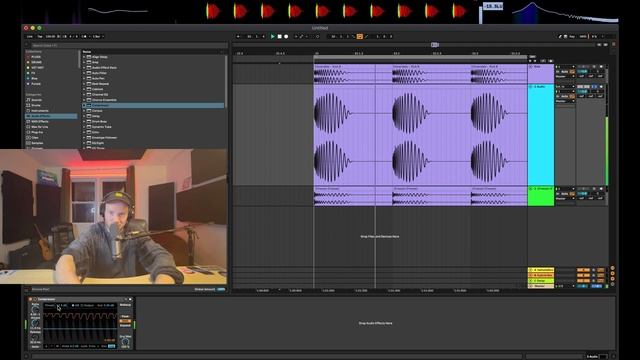Select Dynamic Tube in the browser list
640x360 pixels.
coord(102,127)
